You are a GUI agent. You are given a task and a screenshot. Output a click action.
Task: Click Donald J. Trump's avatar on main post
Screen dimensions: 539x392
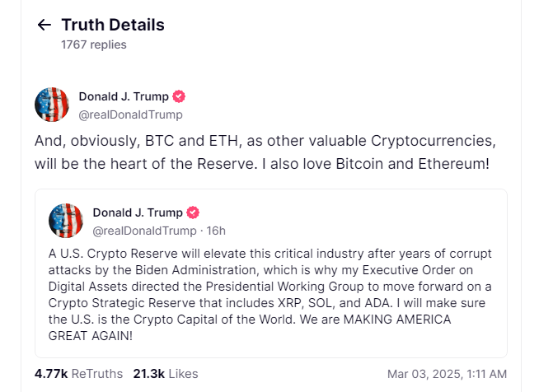pyautogui.click(x=52, y=105)
